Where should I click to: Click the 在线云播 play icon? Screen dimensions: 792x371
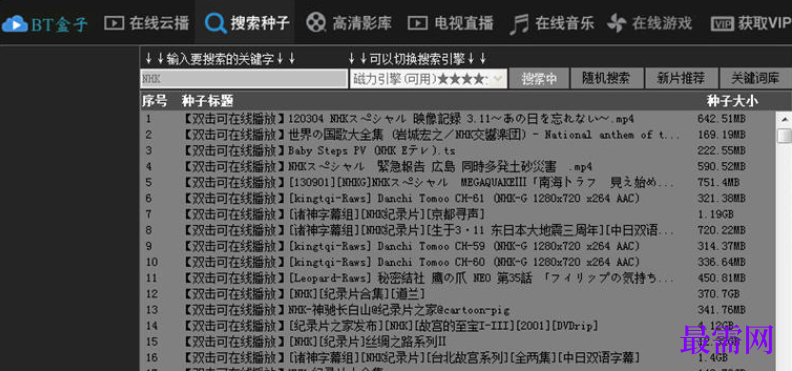pyautogui.click(x=114, y=23)
